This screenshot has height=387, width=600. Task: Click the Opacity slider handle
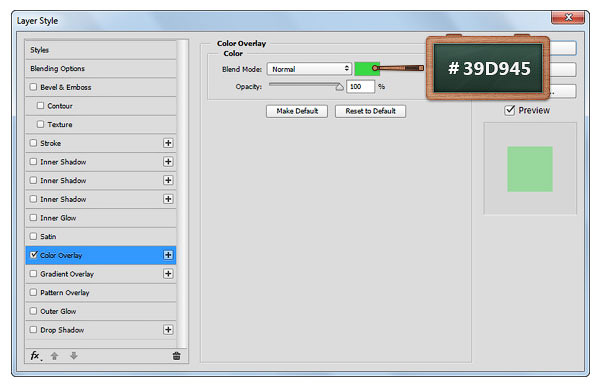tap(339, 87)
